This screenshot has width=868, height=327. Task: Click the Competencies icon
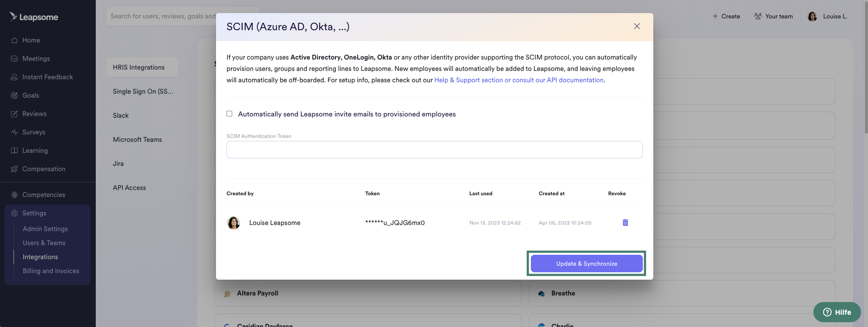[14, 195]
